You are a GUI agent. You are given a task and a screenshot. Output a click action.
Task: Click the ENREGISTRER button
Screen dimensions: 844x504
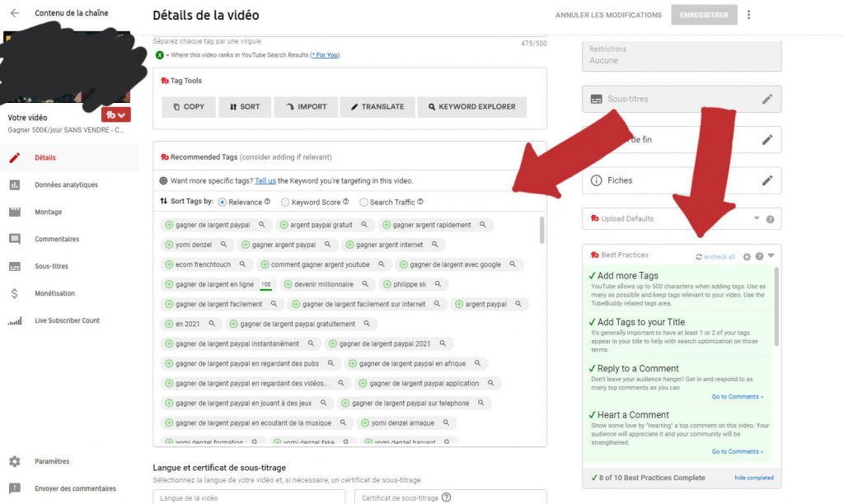704,15
